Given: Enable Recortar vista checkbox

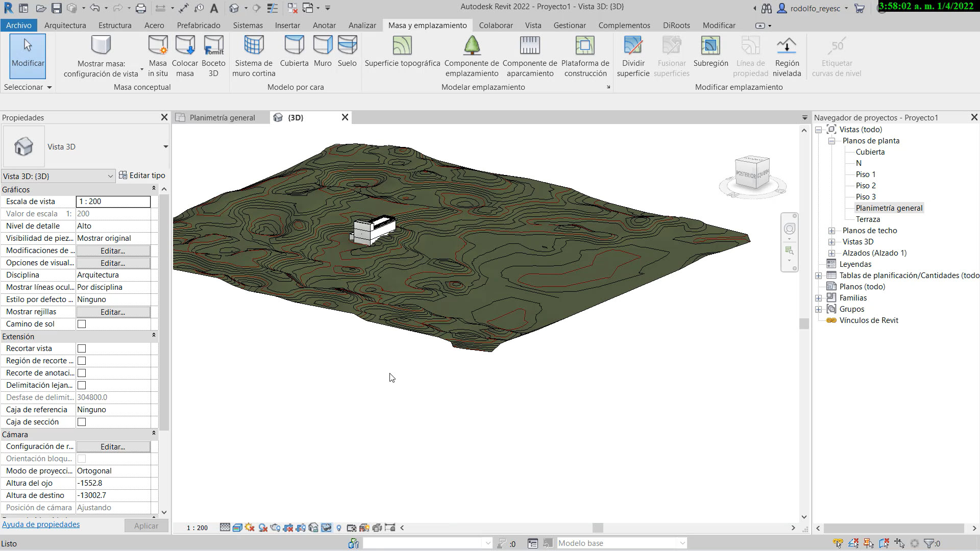Looking at the screenshot, I should tap(82, 348).
